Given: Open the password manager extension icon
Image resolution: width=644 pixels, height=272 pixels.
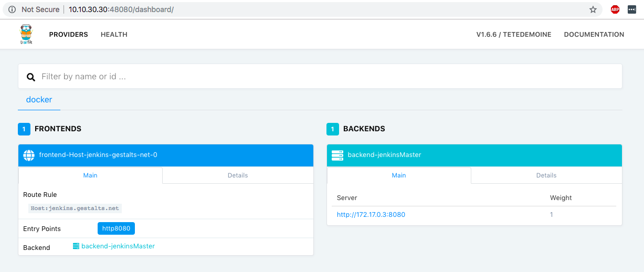Looking at the screenshot, I should pyautogui.click(x=632, y=9).
